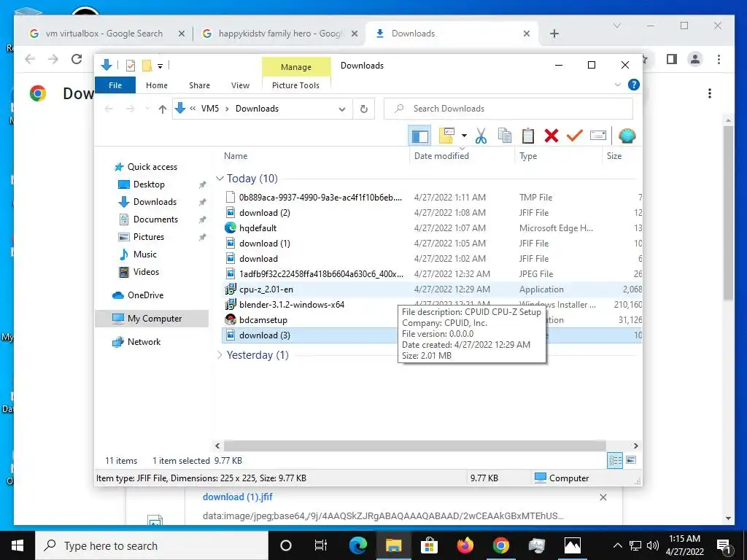Open Firefox from the taskbar
This screenshot has width=747, height=560.
coord(465,545)
